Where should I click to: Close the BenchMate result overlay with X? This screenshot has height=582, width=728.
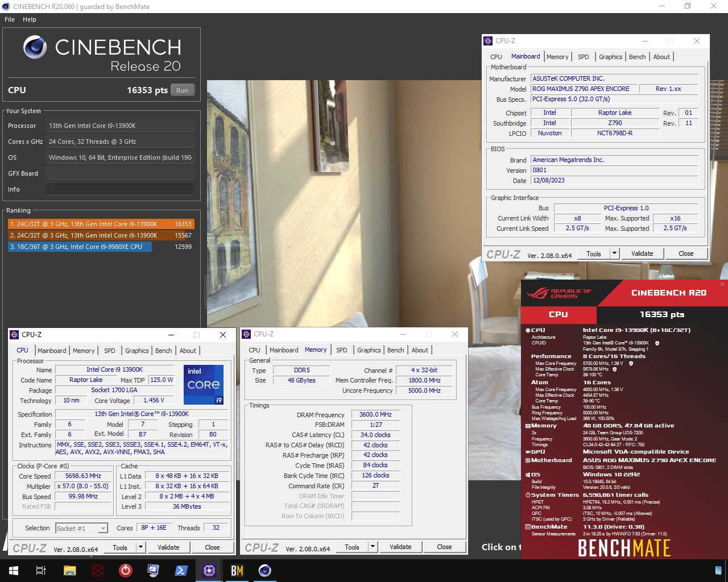pos(722,284)
